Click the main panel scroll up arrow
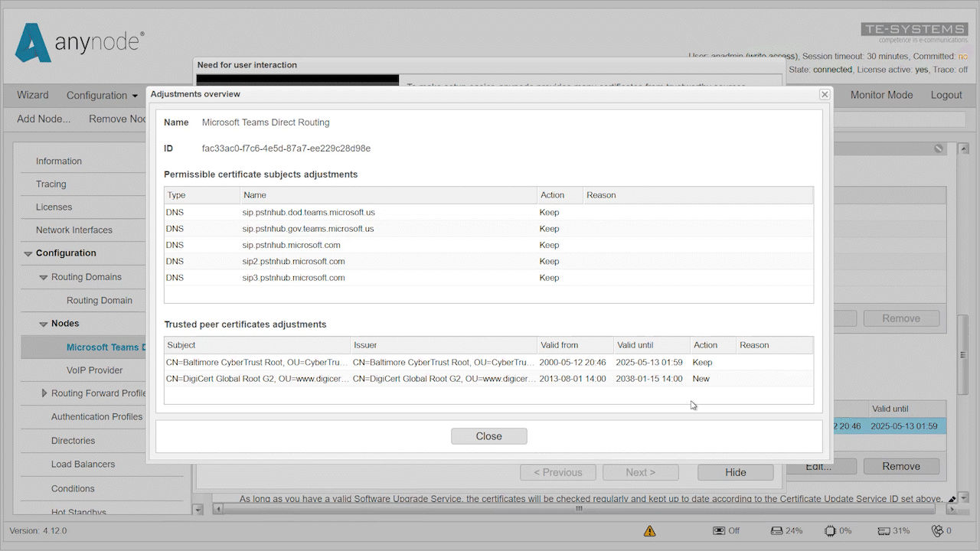Viewport: 980px width, 551px height. 963,148
